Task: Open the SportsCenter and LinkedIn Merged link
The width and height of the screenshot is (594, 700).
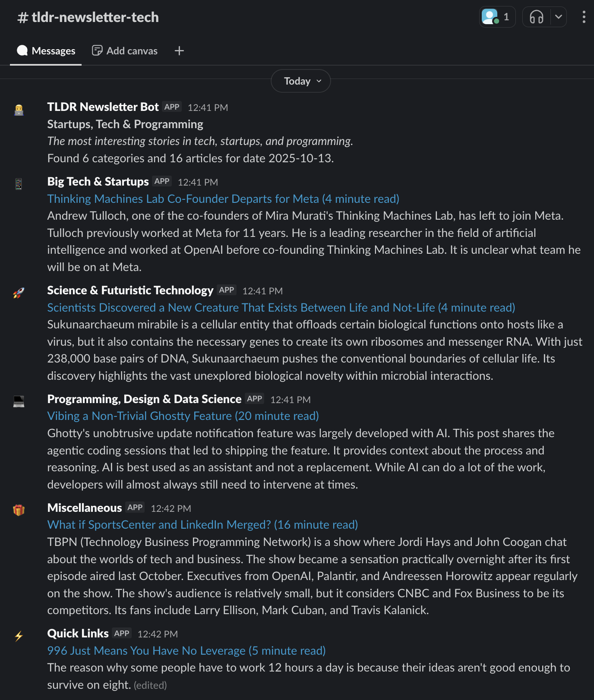Action: 202,525
